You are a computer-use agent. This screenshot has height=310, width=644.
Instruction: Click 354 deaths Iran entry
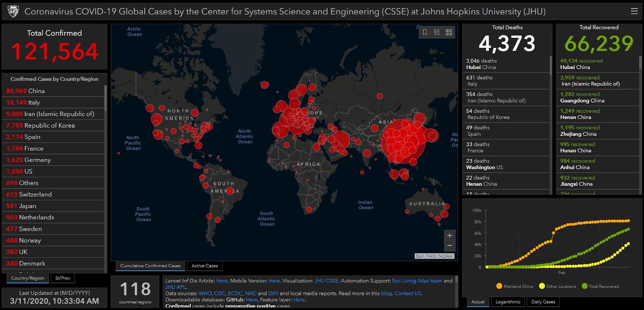click(506, 97)
